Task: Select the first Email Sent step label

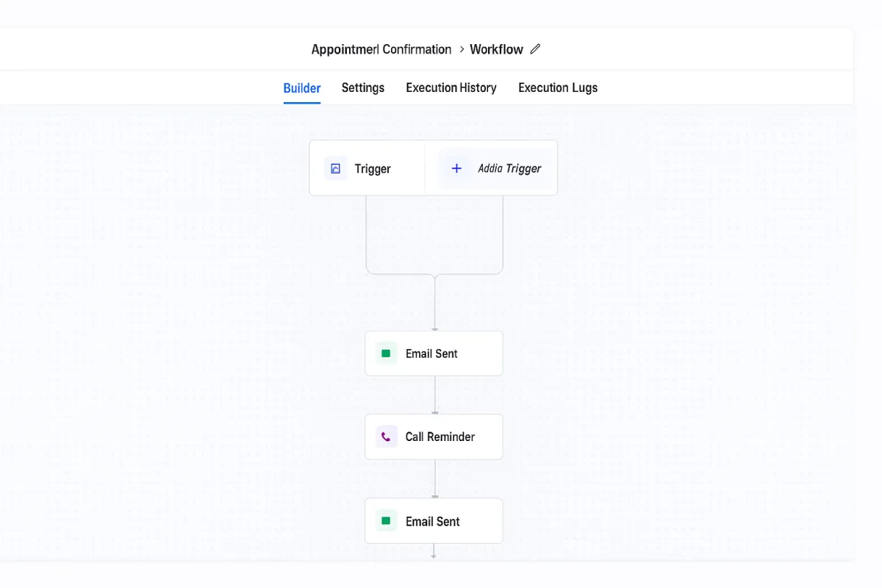Action: click(x=431, y=354)
